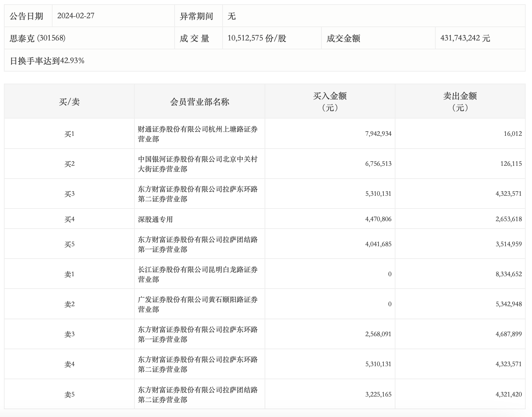
Task: Select 5,310,131 in the 买3 row
Action: (x=378, y=194)
